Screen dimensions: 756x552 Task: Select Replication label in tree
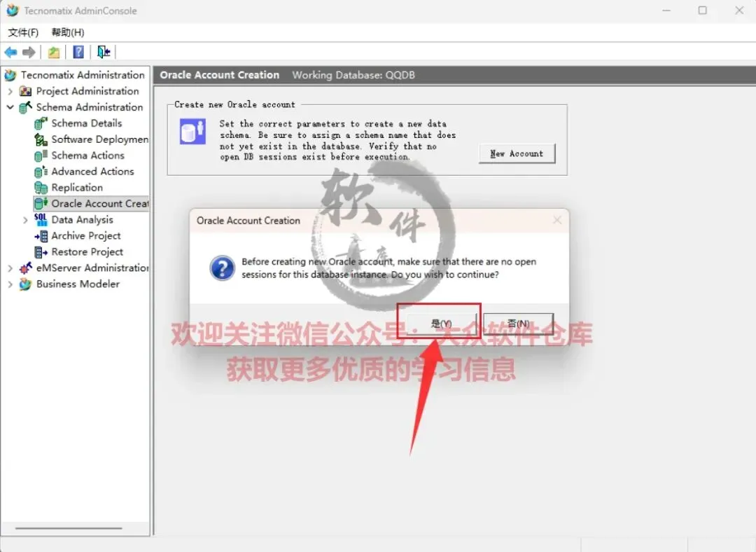coord(77,188)
